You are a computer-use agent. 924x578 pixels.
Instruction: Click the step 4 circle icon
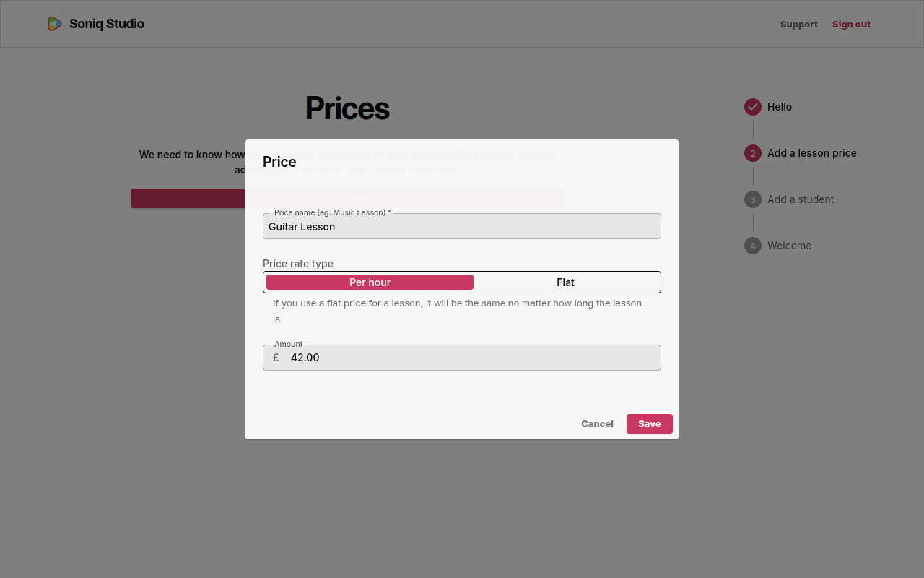click(x=753, y=246)
